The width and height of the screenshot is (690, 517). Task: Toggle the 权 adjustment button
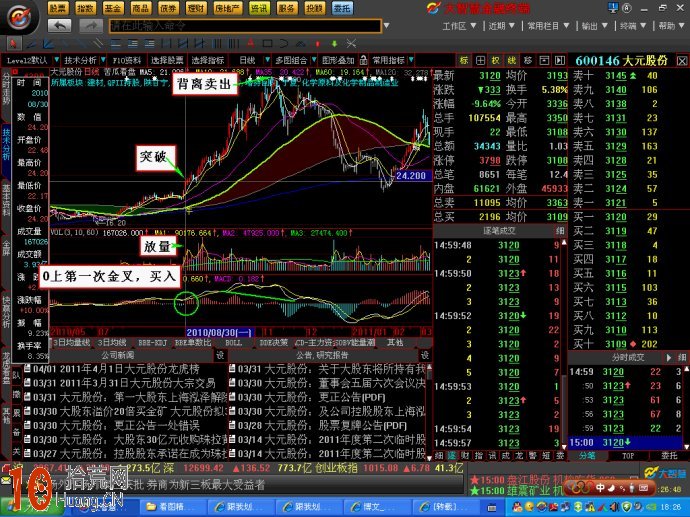click(496, 60)
